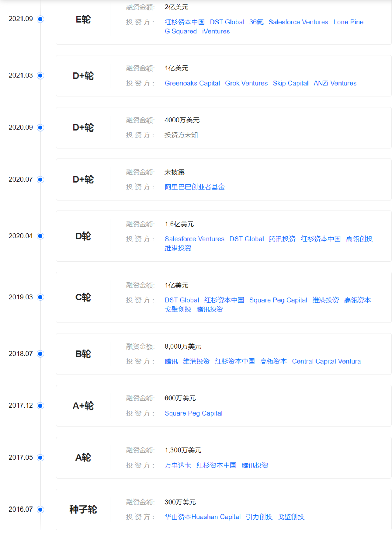Click the iVentures investor link
392x533 pixels.
click(x=215, y=31)
